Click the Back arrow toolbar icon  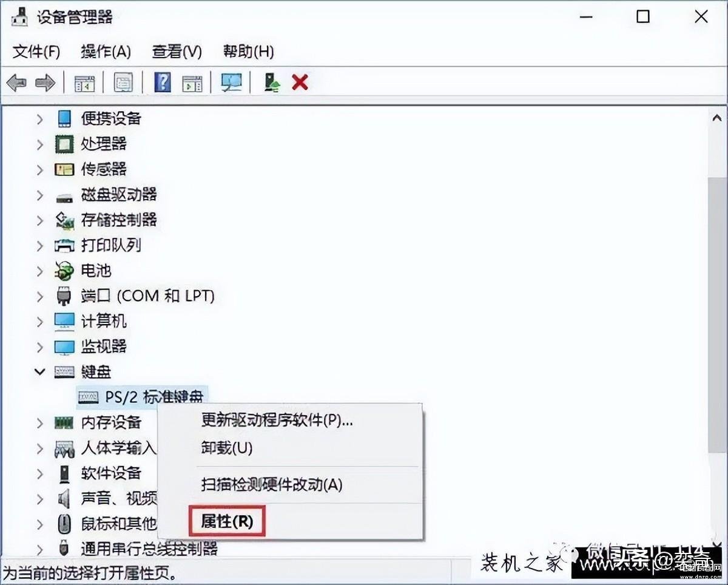coord(16,83)
